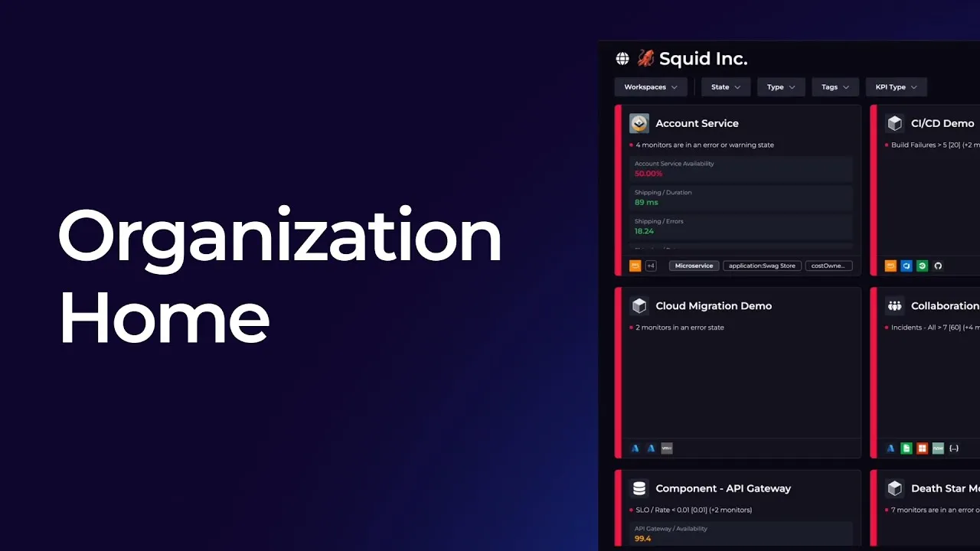Screen dimensions: 980x551
Task: Click the orange Microsoft Office icon
Action: coord(922,448)
